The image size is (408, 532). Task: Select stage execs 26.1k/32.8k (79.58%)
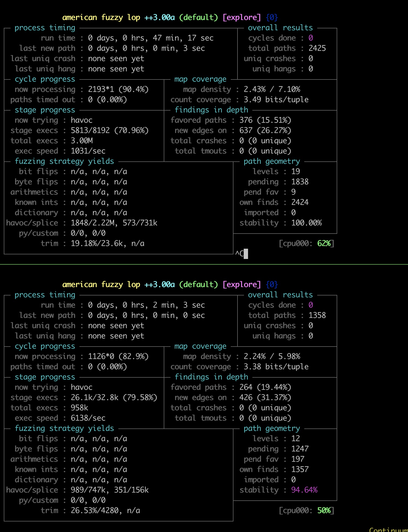click(x=114, y=397)
